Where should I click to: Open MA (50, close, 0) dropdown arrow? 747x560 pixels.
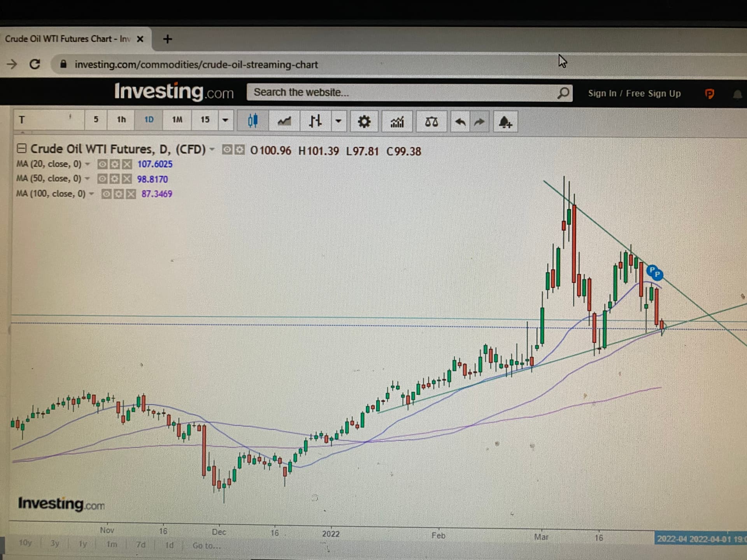(x=87, y=179)
